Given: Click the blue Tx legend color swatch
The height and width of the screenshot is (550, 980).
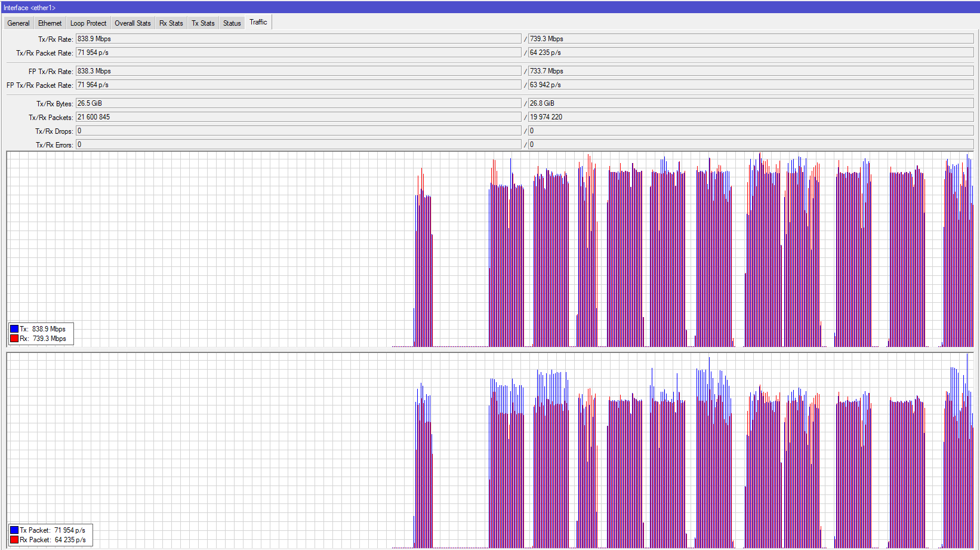Looking at the screenshot, I should click(14, 329).
